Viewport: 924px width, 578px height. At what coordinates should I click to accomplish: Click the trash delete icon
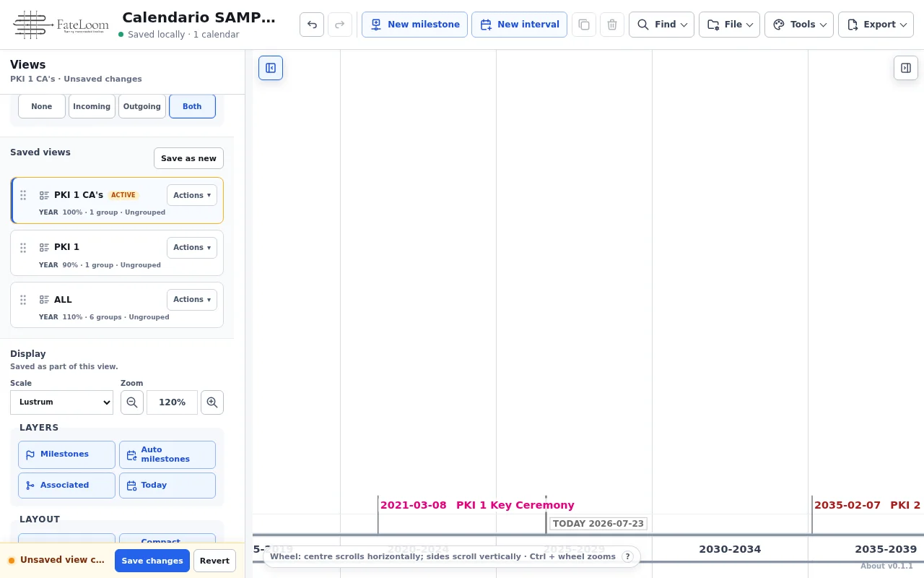coord(612,25)
